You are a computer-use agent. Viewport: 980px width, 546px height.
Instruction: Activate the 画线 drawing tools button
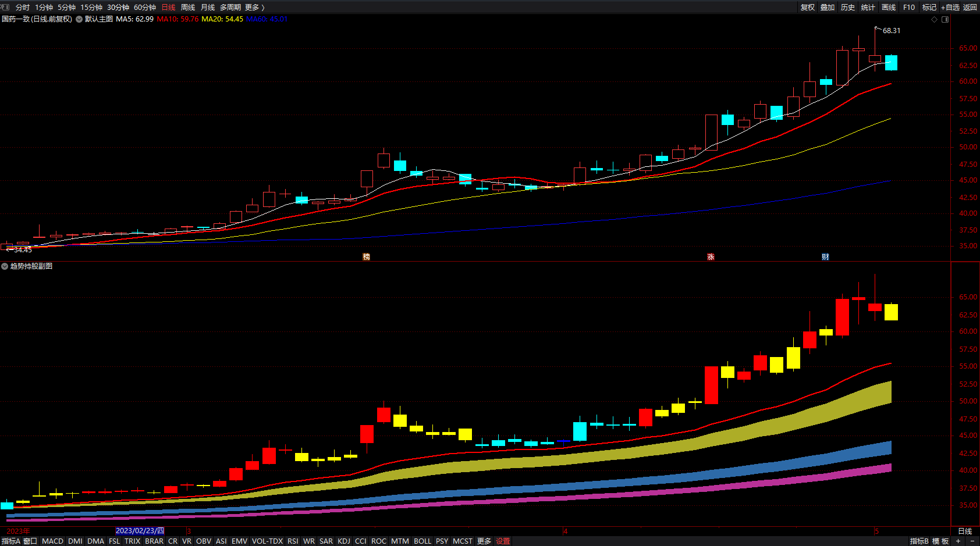(889, 7)
